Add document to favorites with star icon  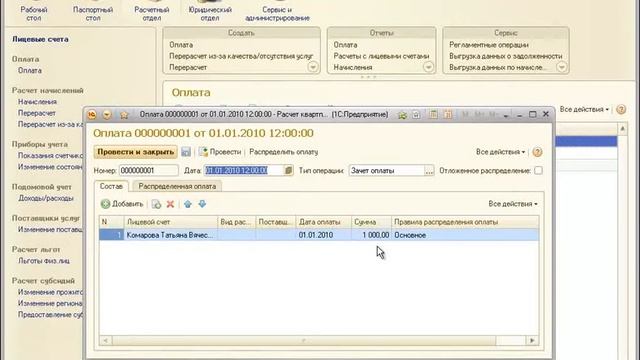click(124, 115)
